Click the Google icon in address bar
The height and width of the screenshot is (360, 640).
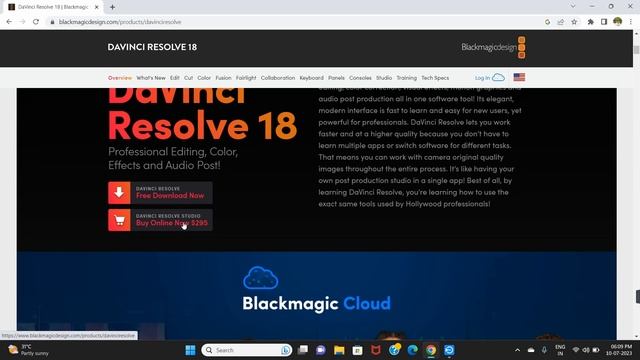point(547,22)
